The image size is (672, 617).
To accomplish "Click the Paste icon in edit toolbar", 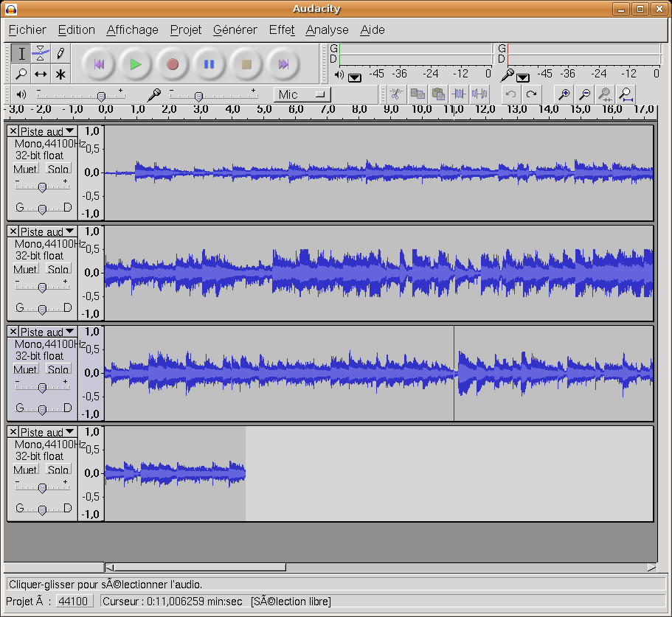I will [x=438, y=94].
